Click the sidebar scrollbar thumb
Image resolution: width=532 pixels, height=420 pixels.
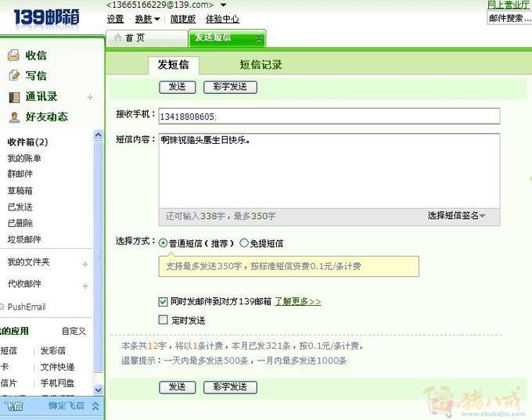coord(98,257)
